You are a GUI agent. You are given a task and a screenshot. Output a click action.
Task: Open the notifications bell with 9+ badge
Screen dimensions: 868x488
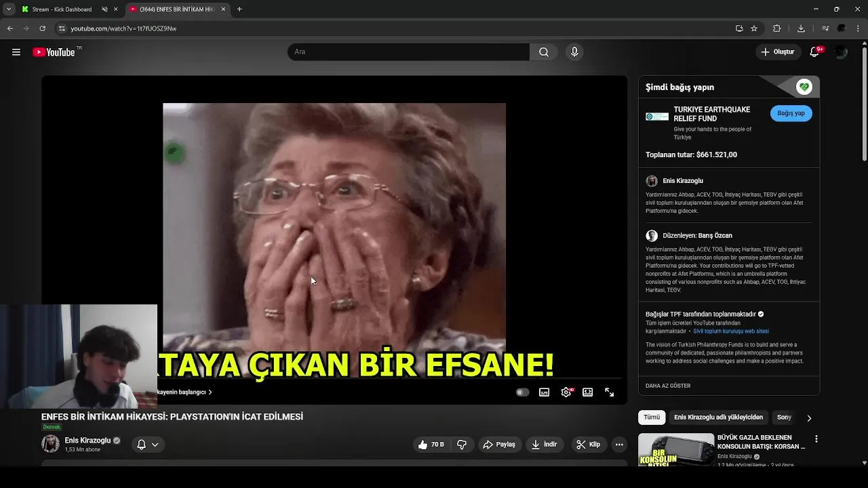815,52
